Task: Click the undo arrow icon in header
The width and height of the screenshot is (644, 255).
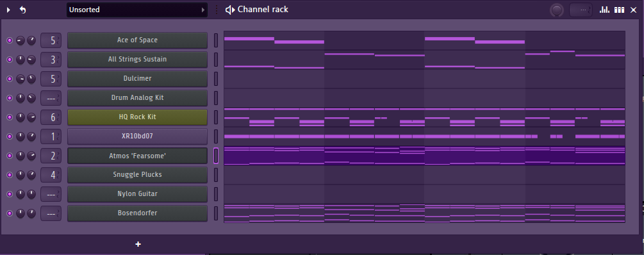Action: tap(23, 10)
